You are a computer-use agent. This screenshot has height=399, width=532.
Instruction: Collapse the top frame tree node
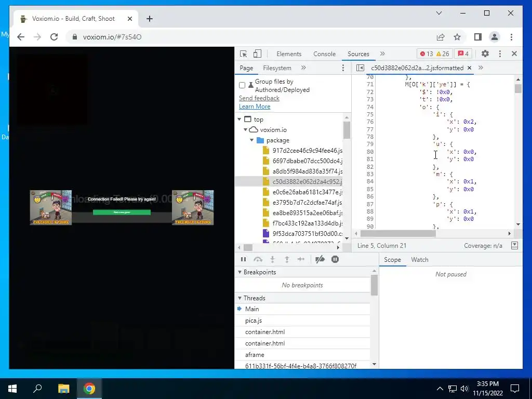(239, 119)
